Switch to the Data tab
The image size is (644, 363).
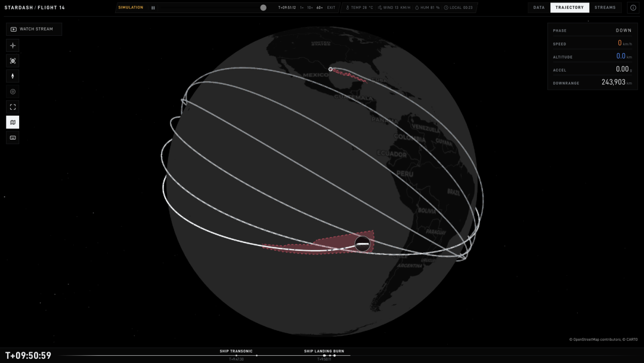point(539,7)
